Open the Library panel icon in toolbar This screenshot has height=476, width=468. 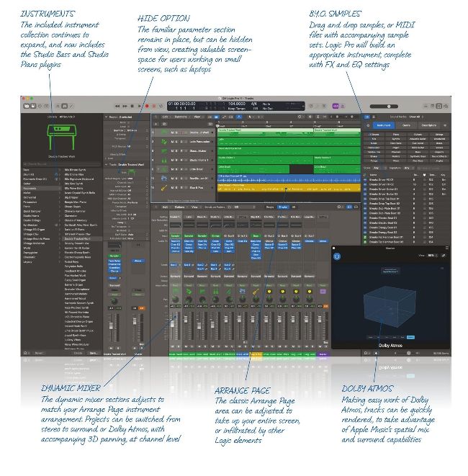[26, 105]
